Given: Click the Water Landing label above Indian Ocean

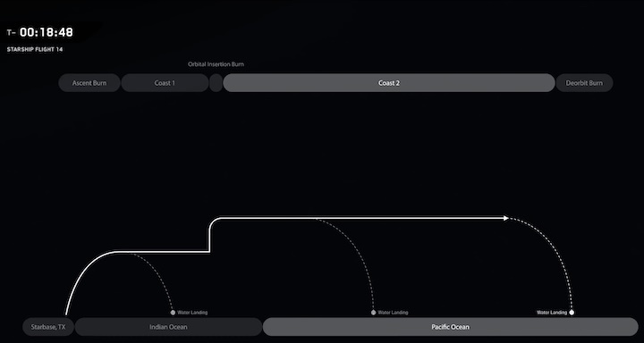Looking at the screenshot, I should [x=192, y=313].
